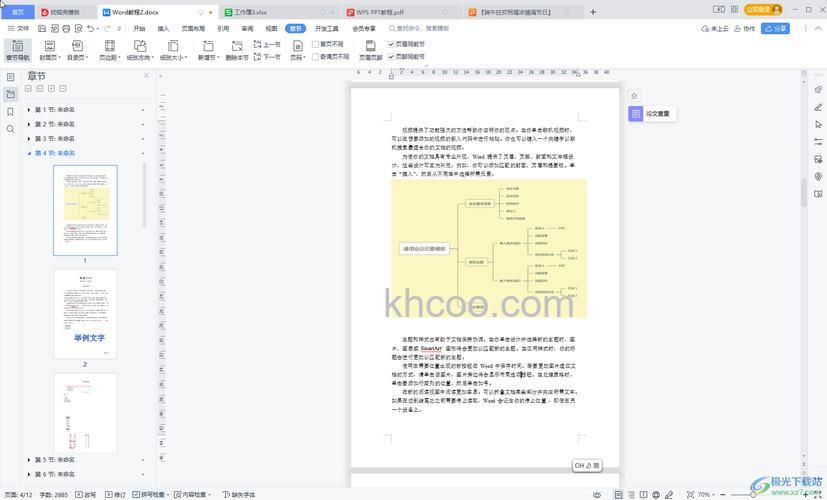Screen dimensions: 827x500
Task: Expand 第 5 节 section in tree
Action: (x=29, y=460)
